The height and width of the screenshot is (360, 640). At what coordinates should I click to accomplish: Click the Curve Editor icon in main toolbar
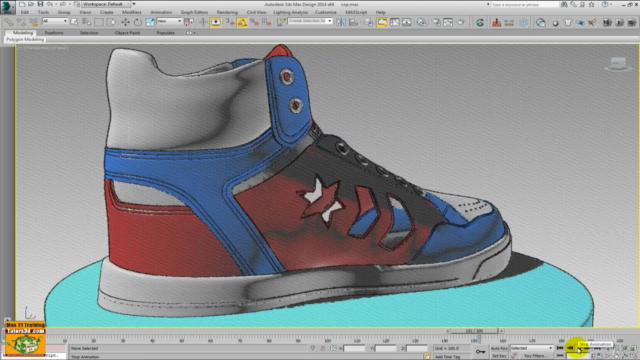pyautogui.click(x=394, y=22)
